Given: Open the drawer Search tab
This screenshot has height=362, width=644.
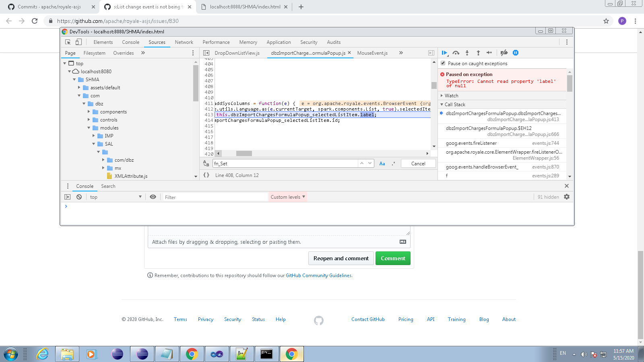Looking at the screenshot, I should click(108, 186).
